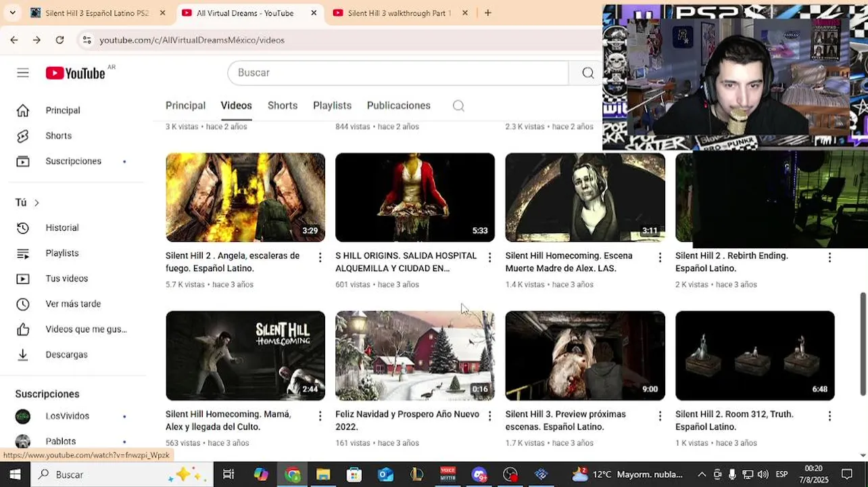Go forward in the browser
The width and height of the screenshot is (868, 487).
point(37,40)
